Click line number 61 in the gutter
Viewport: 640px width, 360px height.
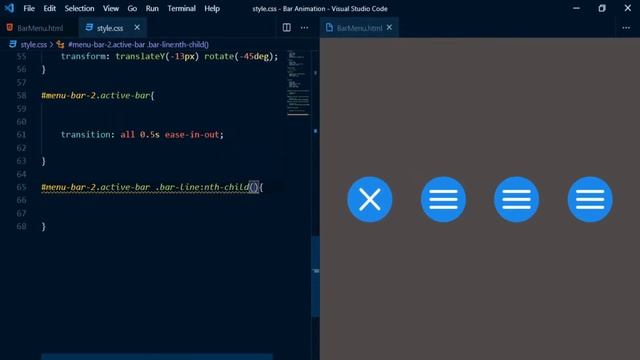pos(21,135)
